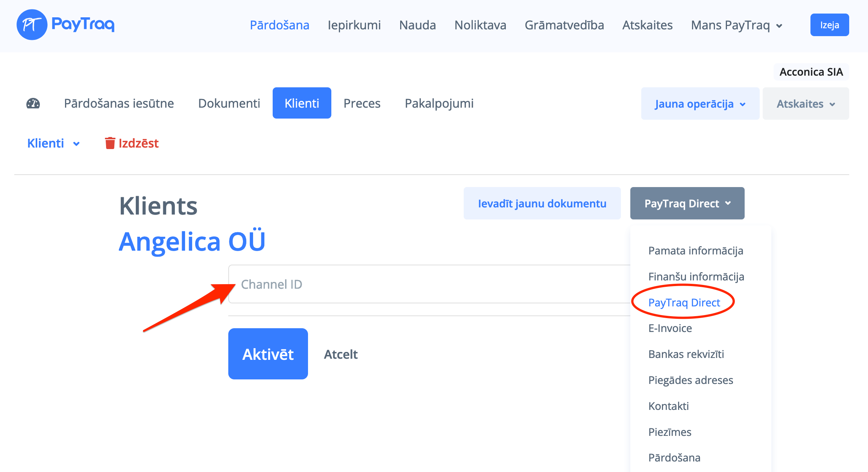Viewport: 868px width, 472px height.
Task: Expand the Mans PayTraq menu
Action: [737, 25]
